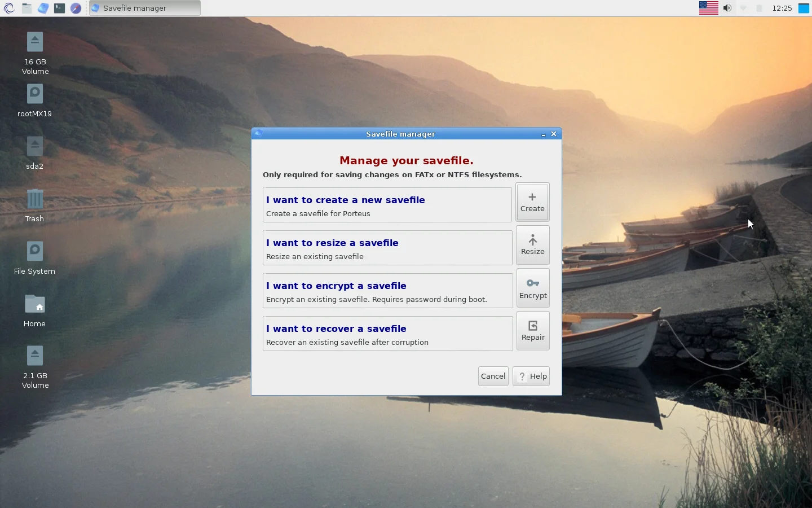Open the window menu icon in the title bar

click(x=259, y=134)
